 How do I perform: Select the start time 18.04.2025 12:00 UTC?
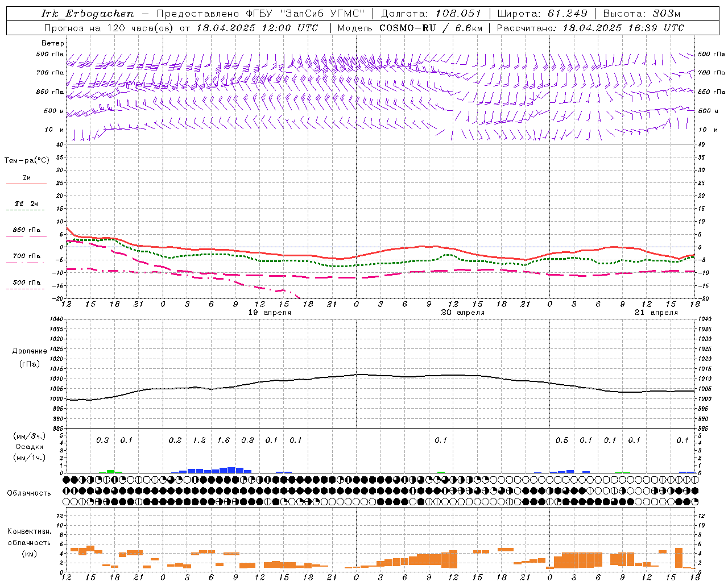pos(257,28)
